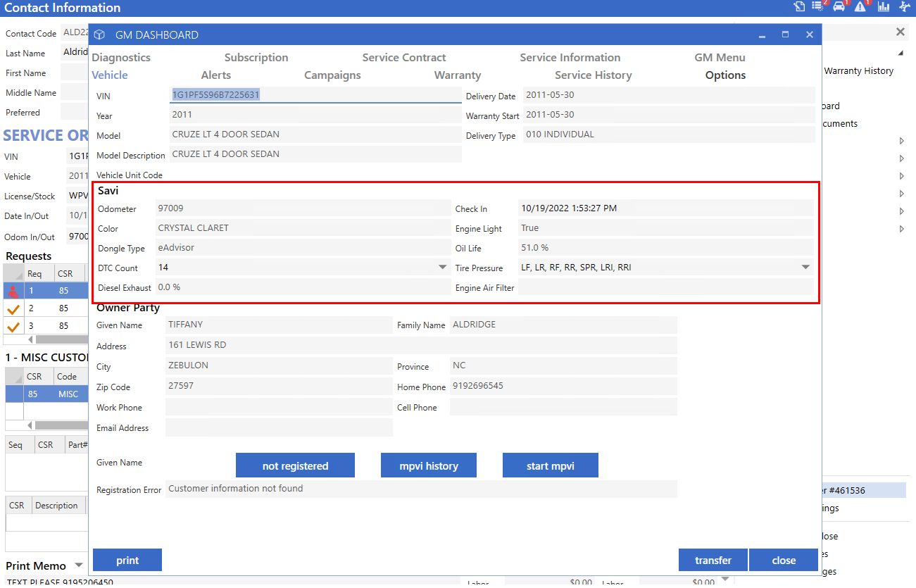Select the Vehicle tab
The width and height of the screenshot is (916, 588).
[x=110, y=75]
